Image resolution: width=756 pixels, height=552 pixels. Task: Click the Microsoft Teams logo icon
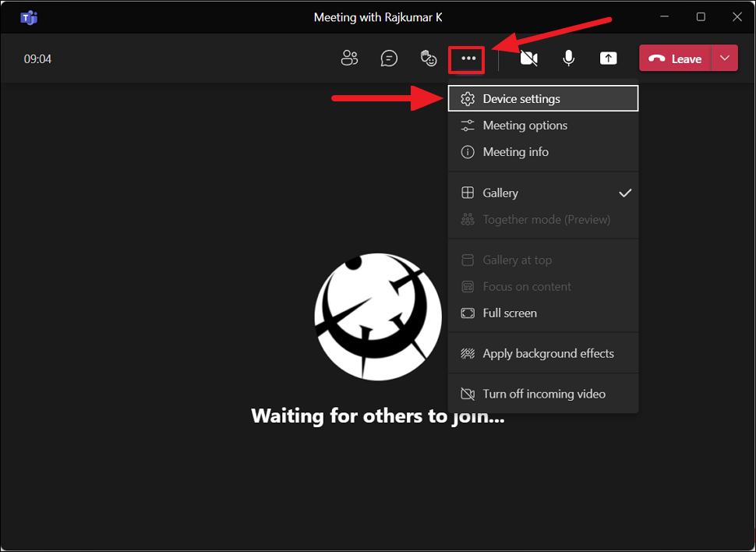29,18
